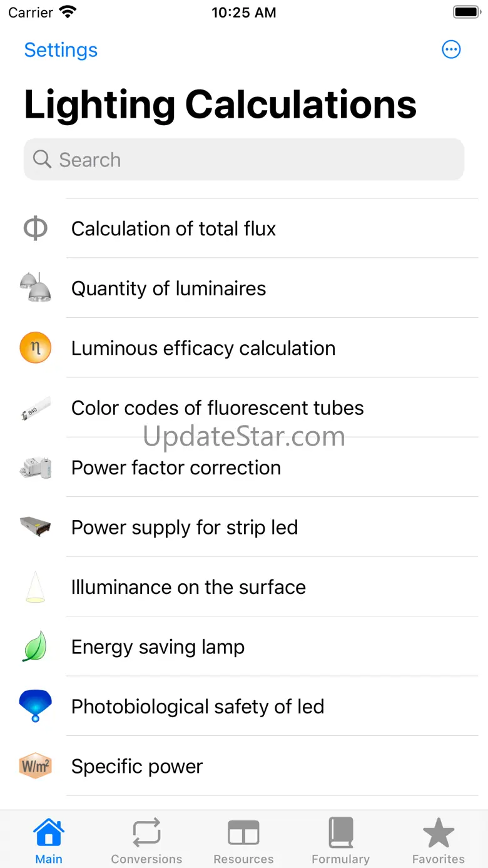Go to the Formulary tab
This screenshot has width=488, height=868.
tap(340, 841)
